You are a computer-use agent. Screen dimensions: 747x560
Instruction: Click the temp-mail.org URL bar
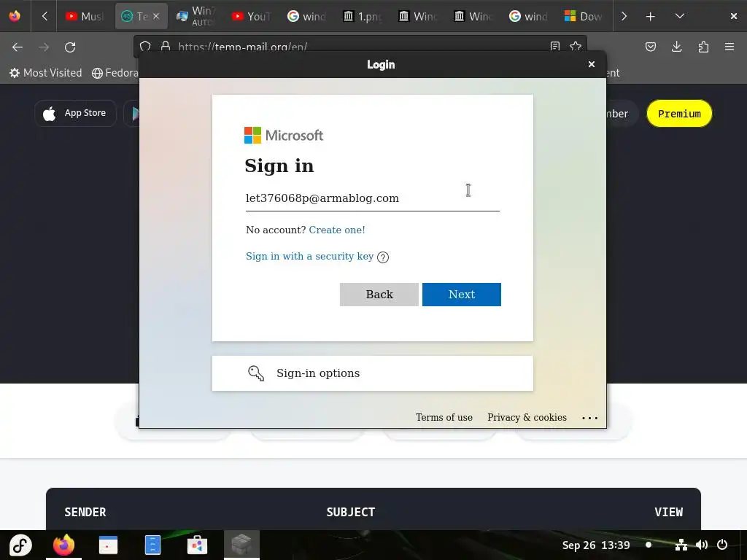(x=360, y=46)
